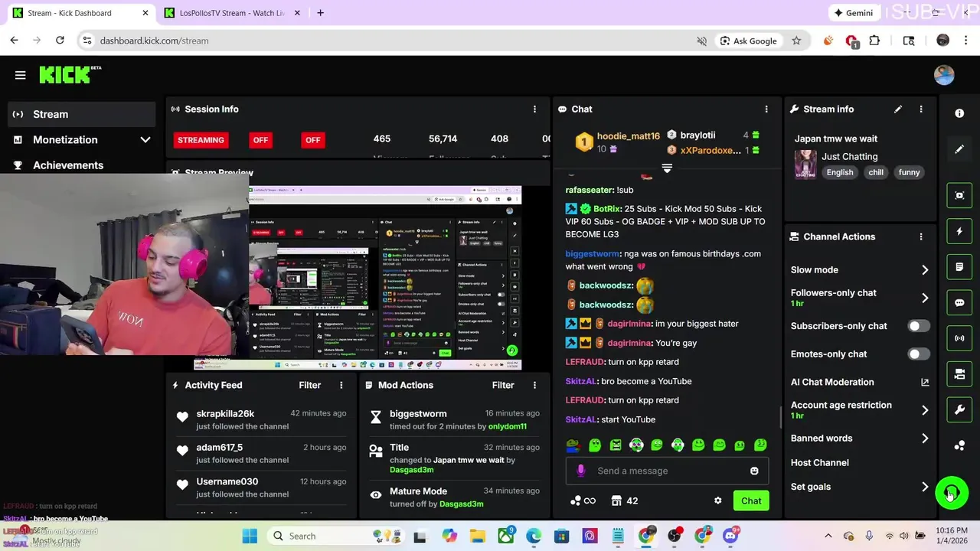Toggle the first OFF status badge

pyautogui.click(x=260, y=140)
